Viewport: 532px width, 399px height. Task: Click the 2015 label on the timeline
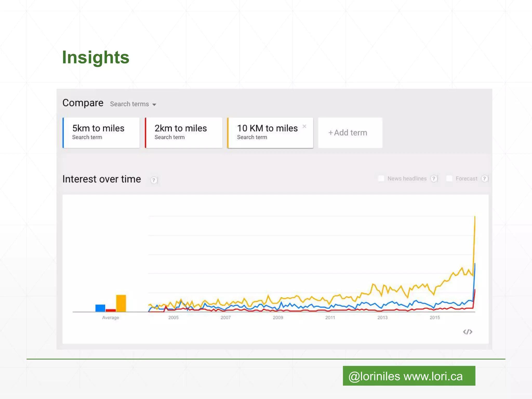coord(435,317)
